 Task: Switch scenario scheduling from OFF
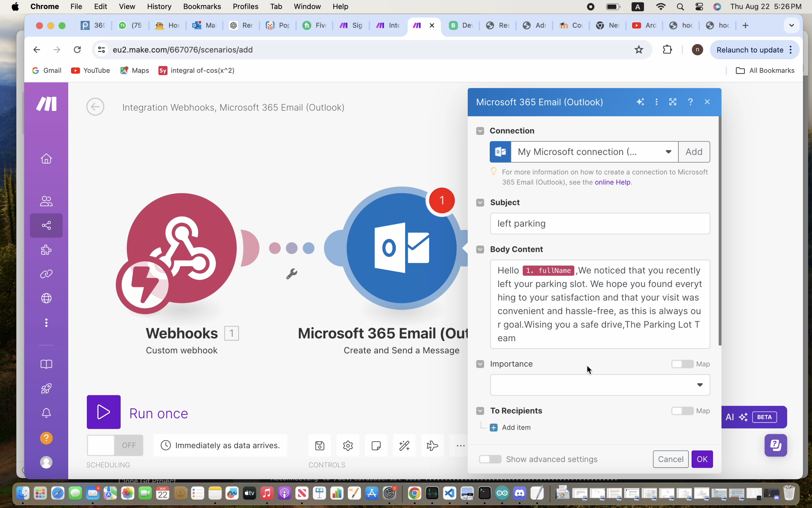(115, 445)
